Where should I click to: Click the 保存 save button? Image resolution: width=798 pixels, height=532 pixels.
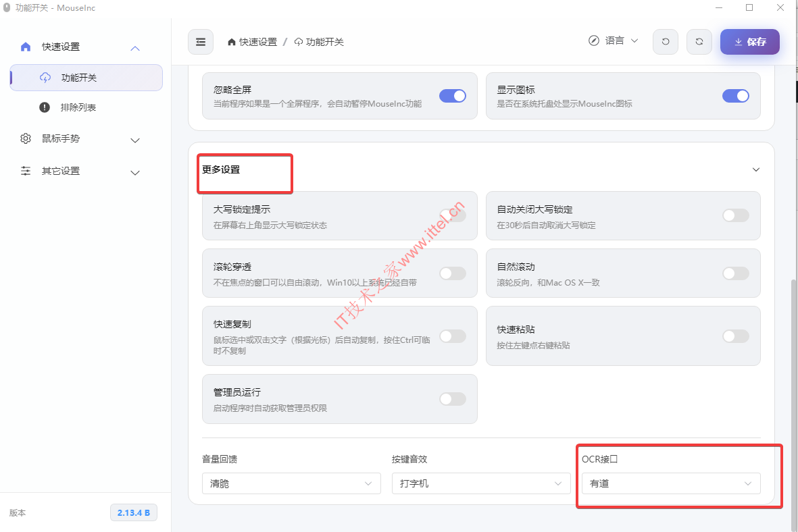point(749,42)
